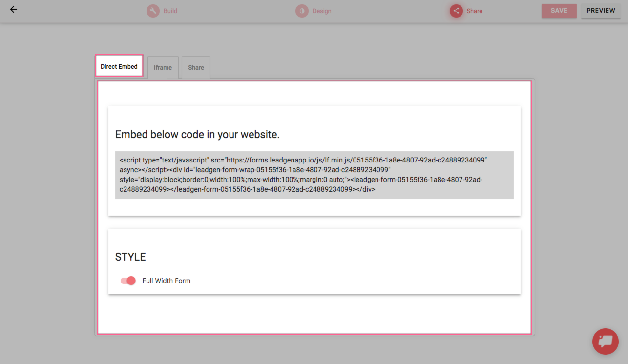Click the Share label in the header

pyautogui.click(x=474, y=11)
